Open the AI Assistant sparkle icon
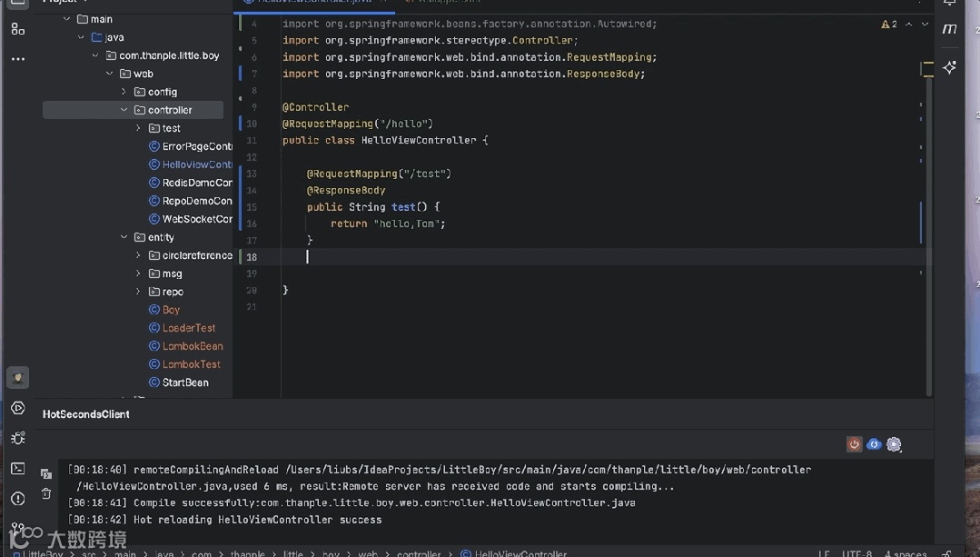Image resolution: width=980 pixels, height=557 pixels. 949,67
